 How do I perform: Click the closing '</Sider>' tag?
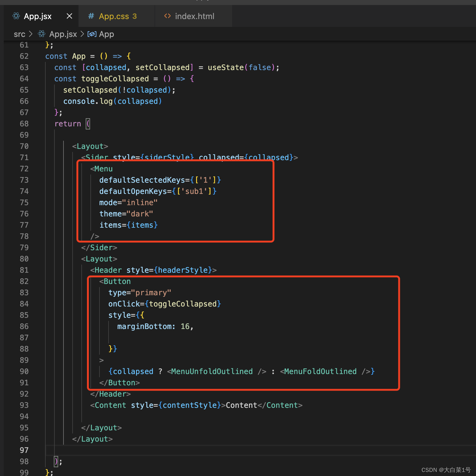point(99,248)
